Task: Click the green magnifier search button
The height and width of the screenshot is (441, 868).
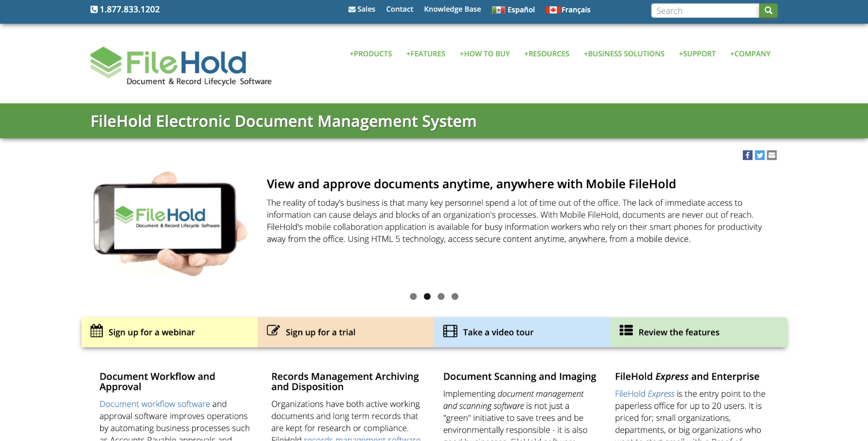Action: pos(768,10)
